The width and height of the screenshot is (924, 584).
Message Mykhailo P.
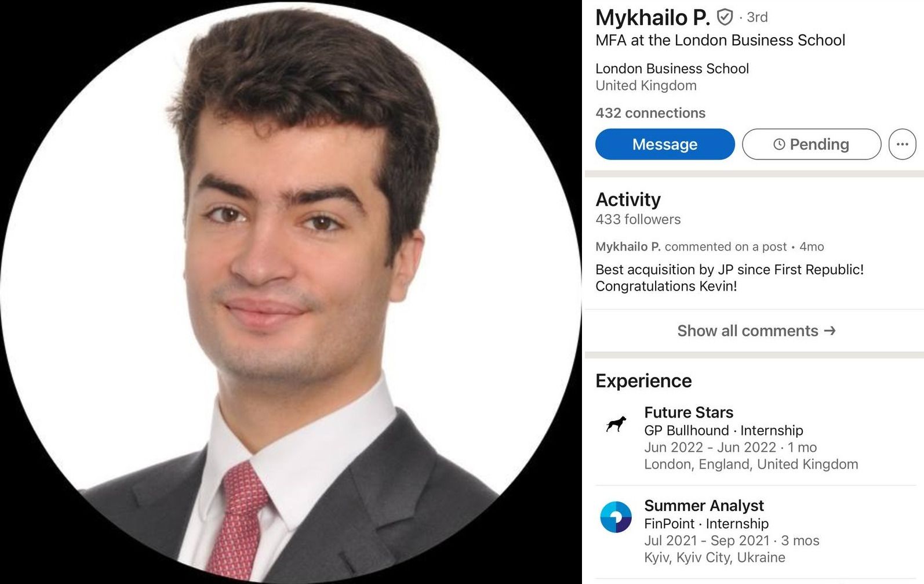665,144
